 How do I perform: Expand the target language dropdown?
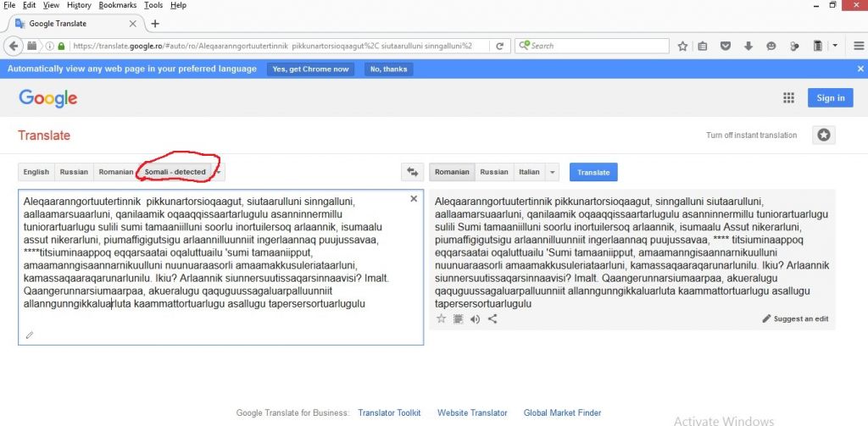[552, 172]
